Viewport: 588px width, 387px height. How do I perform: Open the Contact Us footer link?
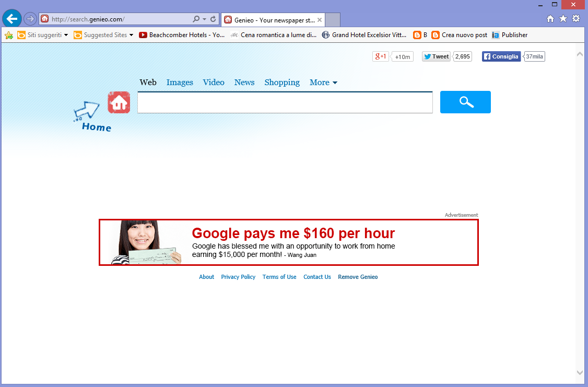pos(317,277)
